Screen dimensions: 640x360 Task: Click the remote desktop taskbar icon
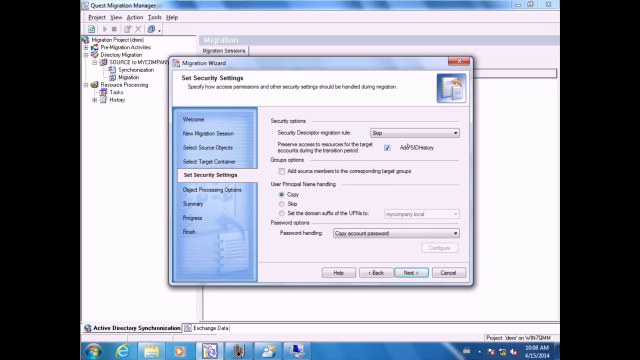(x=297, y=351)
